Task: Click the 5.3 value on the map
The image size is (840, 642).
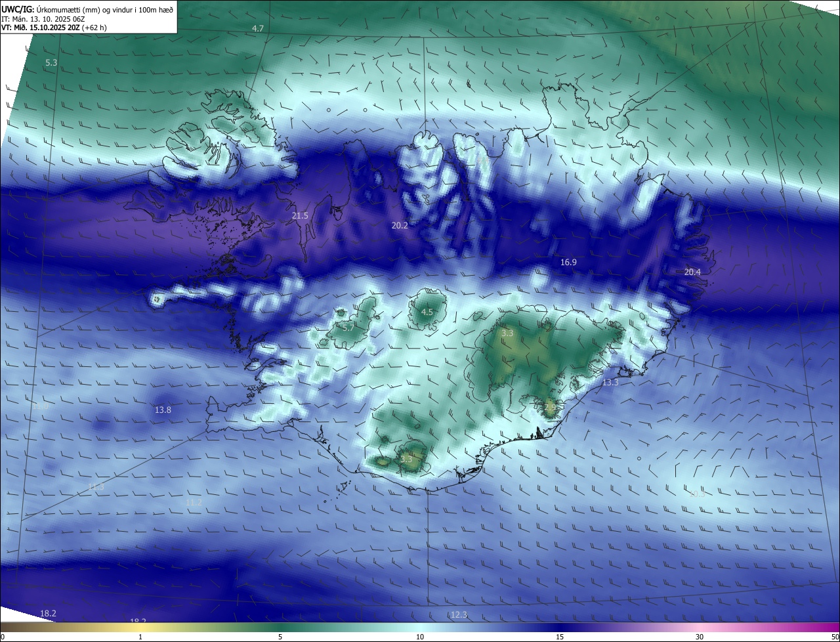Action: coord(51,62)
